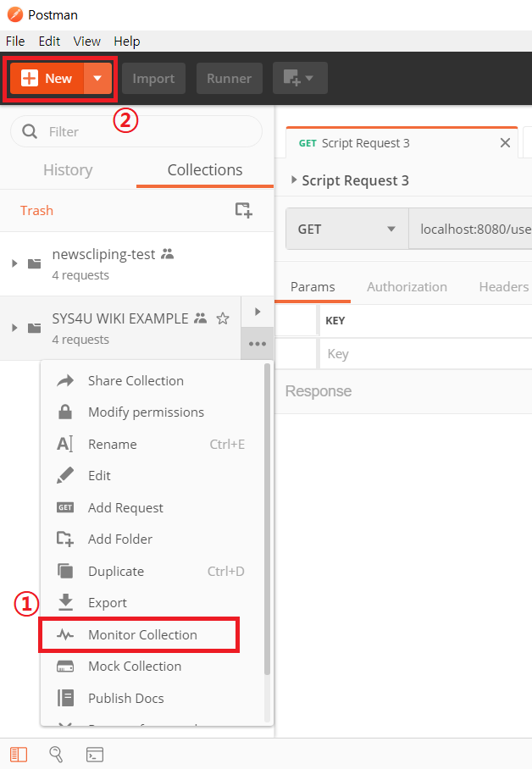Click the pencil icon beside Edit
Viewport: 532px width, 769px height.
65,475
